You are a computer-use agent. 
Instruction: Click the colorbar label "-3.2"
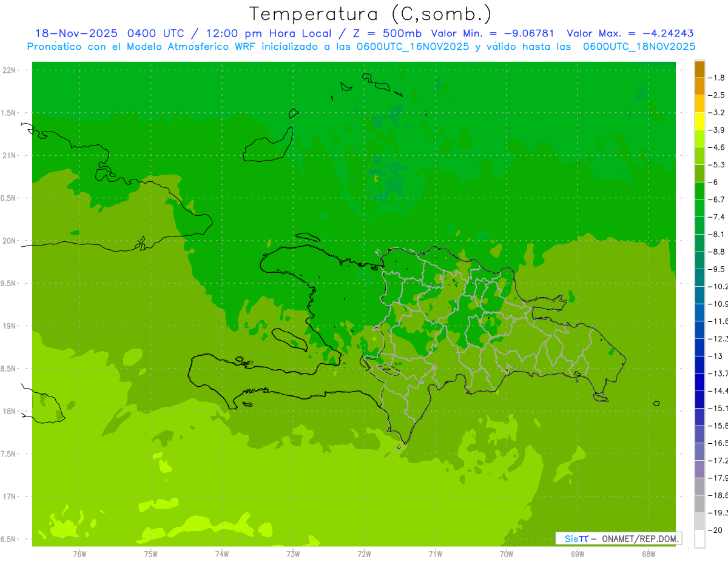click(717, 113)
